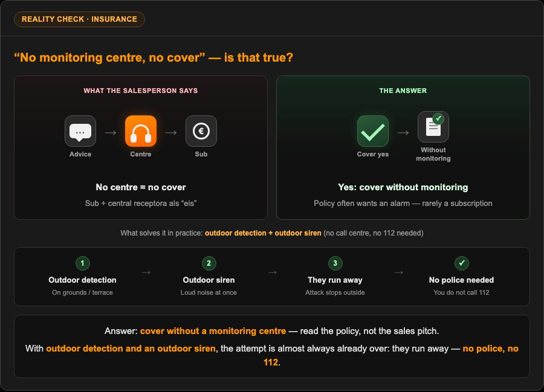The width and height of the screenshot is (544, 392).
Task: Click the main question heading about monitoring centre
Action: click(x=154, y=57)
